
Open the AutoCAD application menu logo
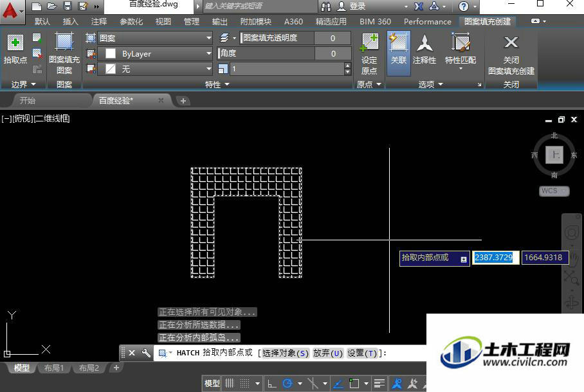tap(10, 11)
